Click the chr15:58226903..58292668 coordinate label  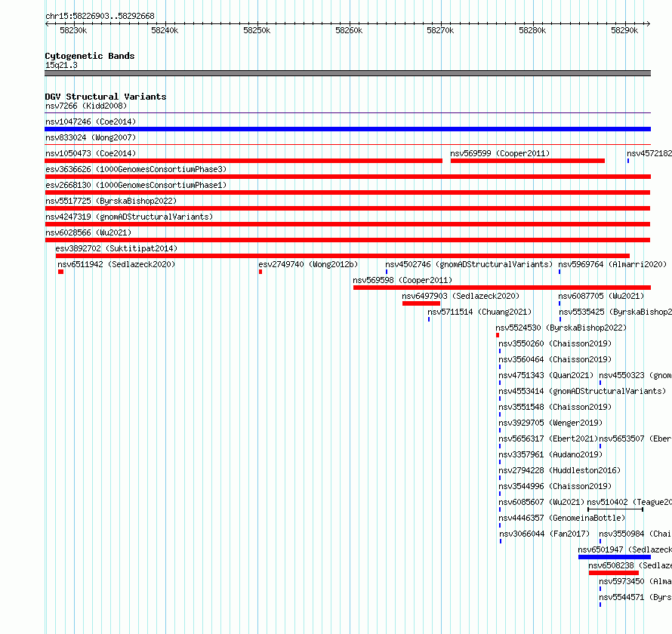100,16
